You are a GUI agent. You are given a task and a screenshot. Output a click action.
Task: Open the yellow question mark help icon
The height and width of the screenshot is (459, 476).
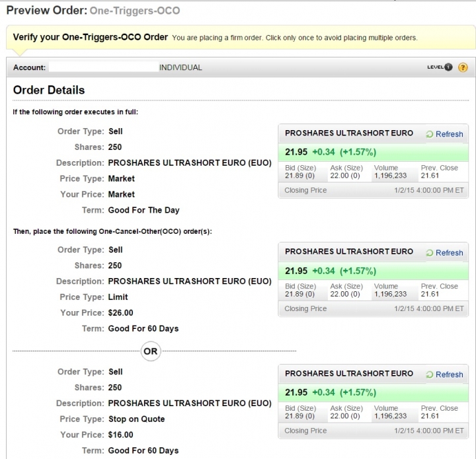pyautogui.click(x=463, y=67)
